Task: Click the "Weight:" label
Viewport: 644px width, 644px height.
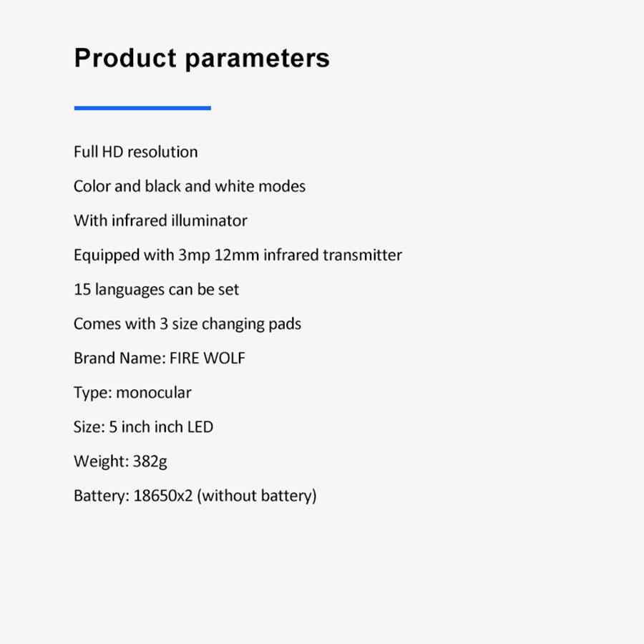Action: (101, 461)
